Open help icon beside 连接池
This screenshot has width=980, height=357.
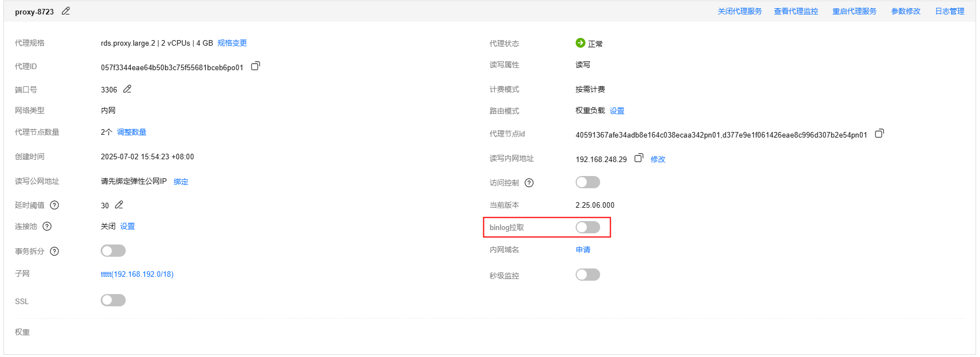tap(47, 226)
